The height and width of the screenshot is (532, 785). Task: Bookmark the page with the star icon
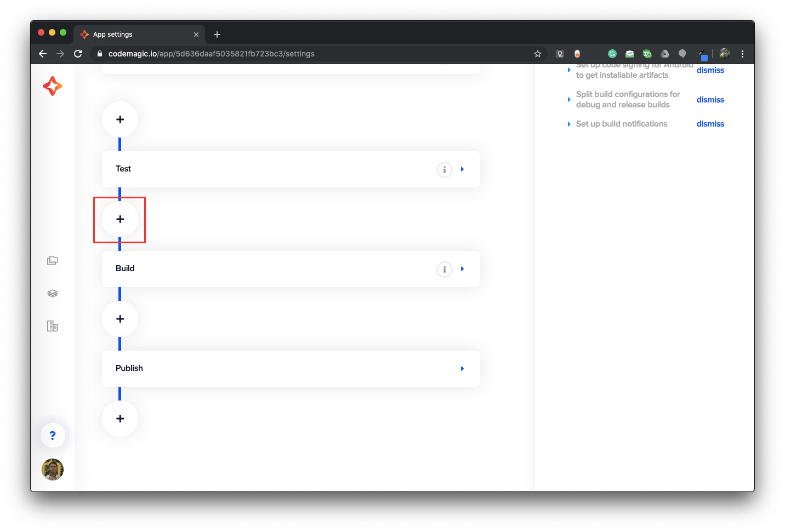pos(537,54)
